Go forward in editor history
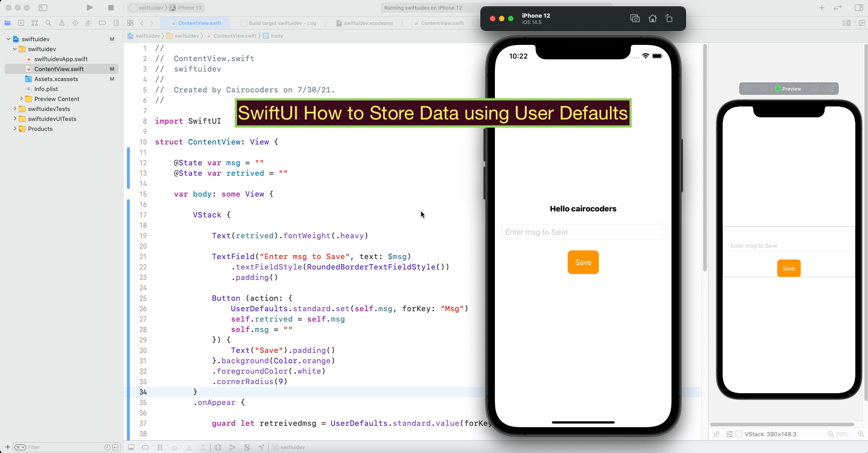This screenshot has width=868, height=453. 152,23
